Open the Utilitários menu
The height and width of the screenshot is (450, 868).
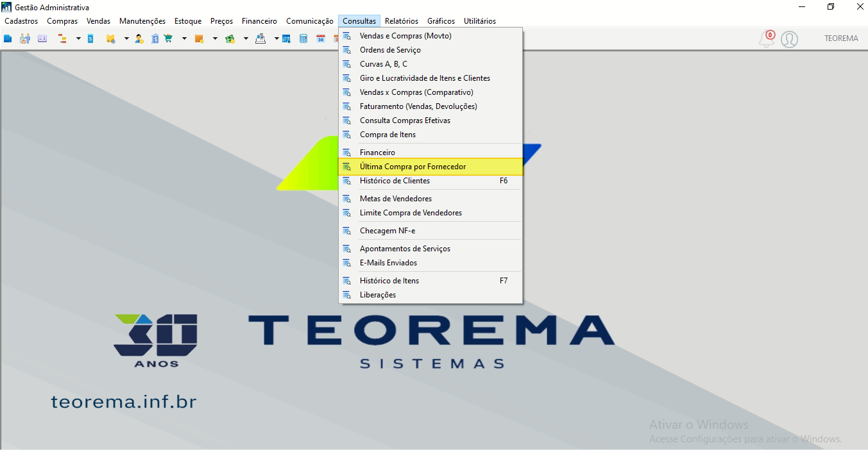click(x=480, y=21)
